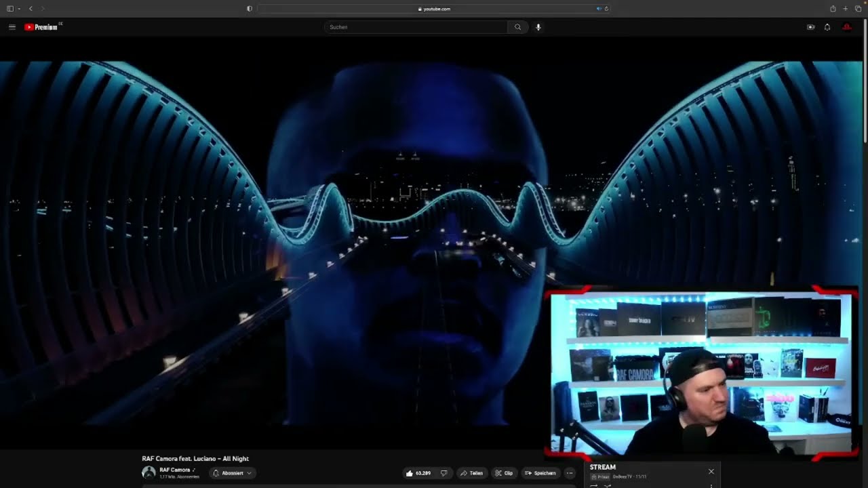Image resolution: width=868 pixels, height=488 pixels.
Task: Click the video title 'RAF Camora feat. Luciano – All Night'
Action: [x=195, y=459]
